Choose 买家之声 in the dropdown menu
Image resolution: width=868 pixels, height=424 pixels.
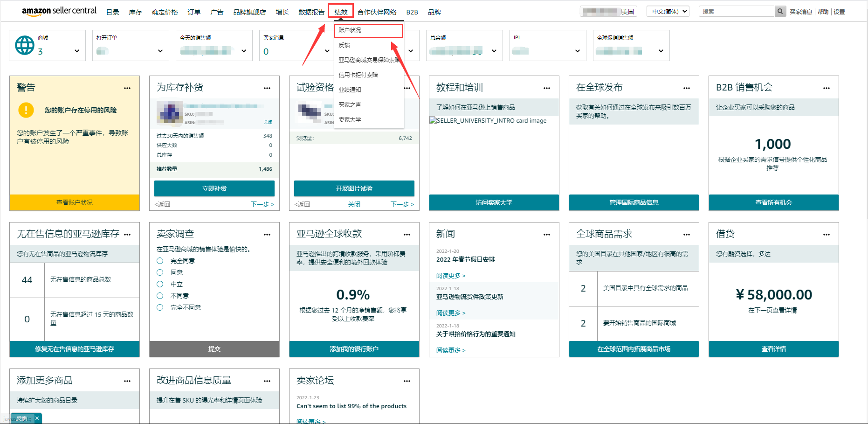pos(350,105)
